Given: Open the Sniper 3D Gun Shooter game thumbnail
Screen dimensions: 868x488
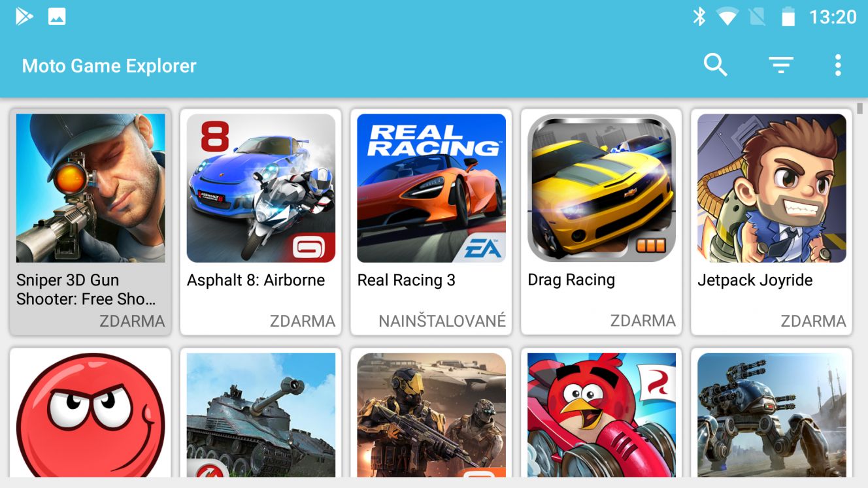Looking at the screenshot, I should (x=91, y=188).
